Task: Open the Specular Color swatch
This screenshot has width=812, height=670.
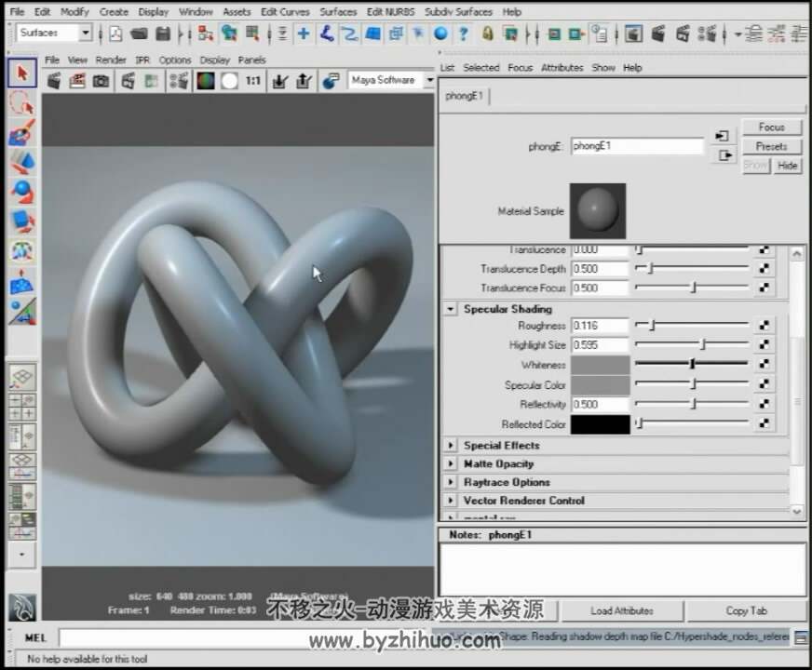Action: coord(601,385)
